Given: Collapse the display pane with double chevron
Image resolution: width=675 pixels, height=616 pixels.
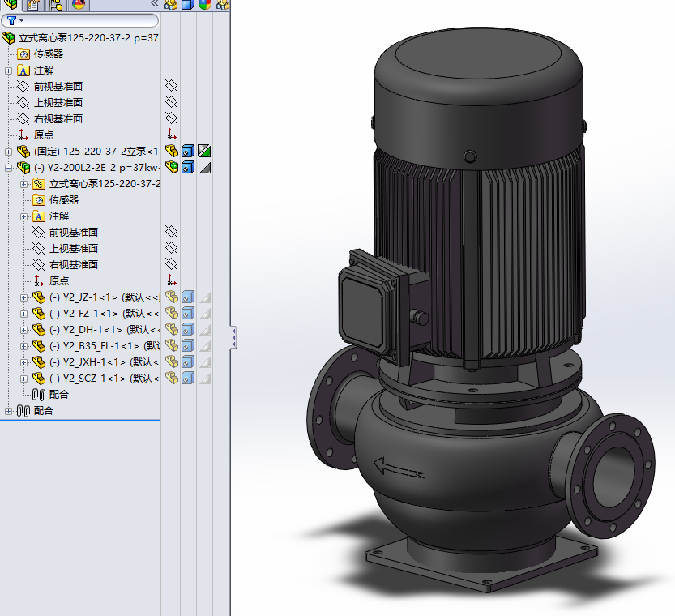Looking at the screenshot, I should 155,3.
